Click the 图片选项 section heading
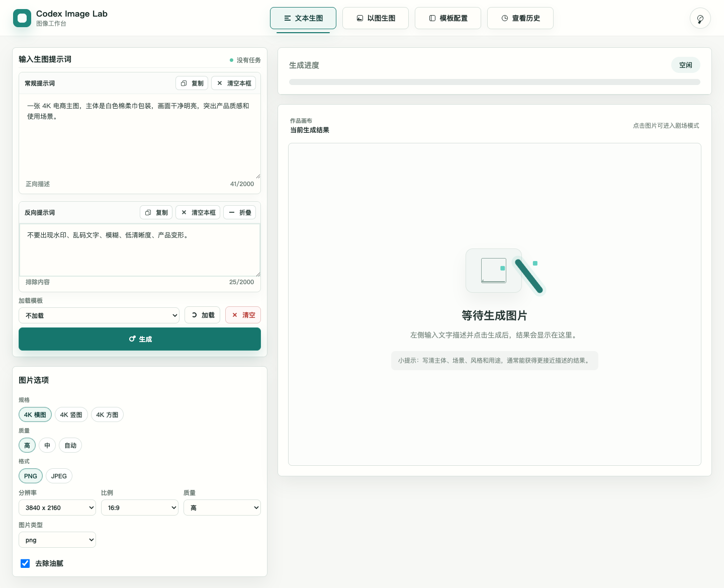The width and height of the screenshot is (724, 588). coord(34,380)
